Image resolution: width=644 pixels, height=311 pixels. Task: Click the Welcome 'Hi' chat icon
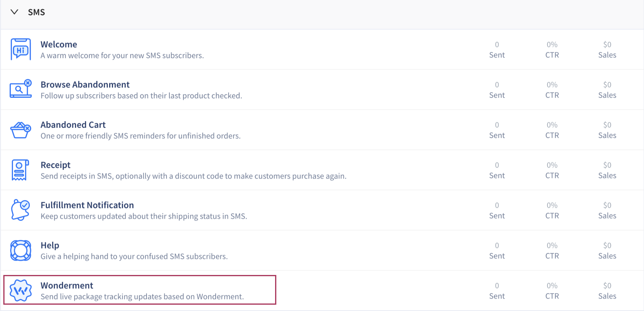[x=21, y=50]
